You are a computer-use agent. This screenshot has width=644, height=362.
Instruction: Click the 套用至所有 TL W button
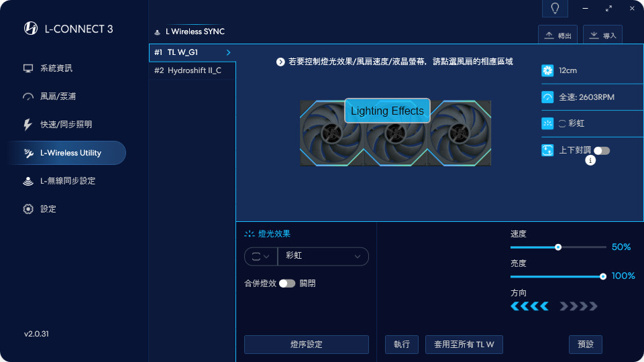click(464, 345)
